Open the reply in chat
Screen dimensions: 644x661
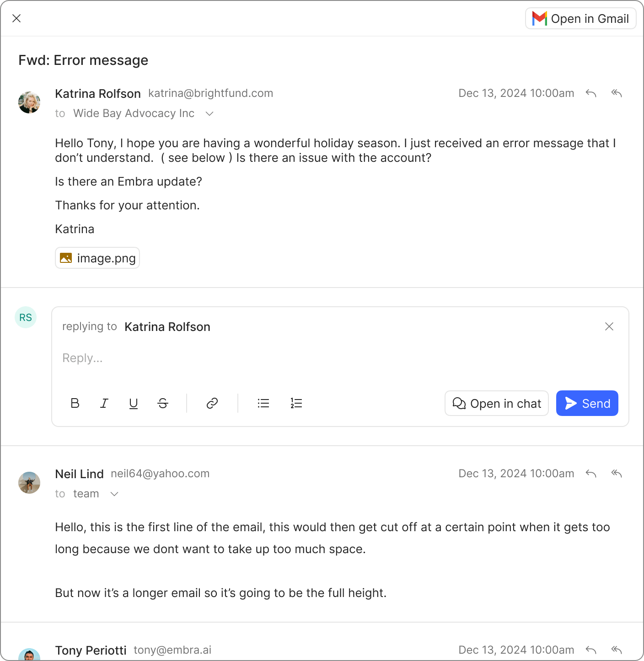496,403
